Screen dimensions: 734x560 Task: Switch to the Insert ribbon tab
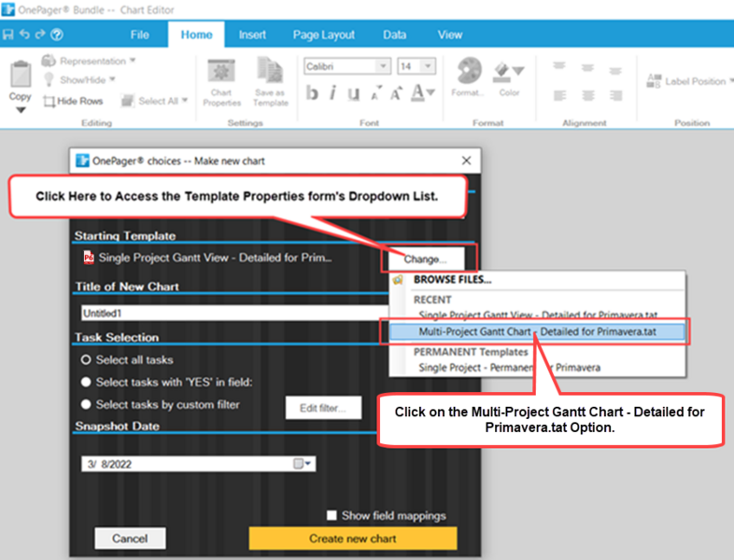252,35
